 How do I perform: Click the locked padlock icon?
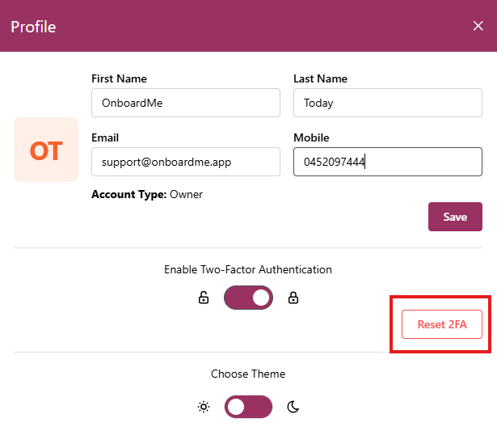[x=293, y=298]
